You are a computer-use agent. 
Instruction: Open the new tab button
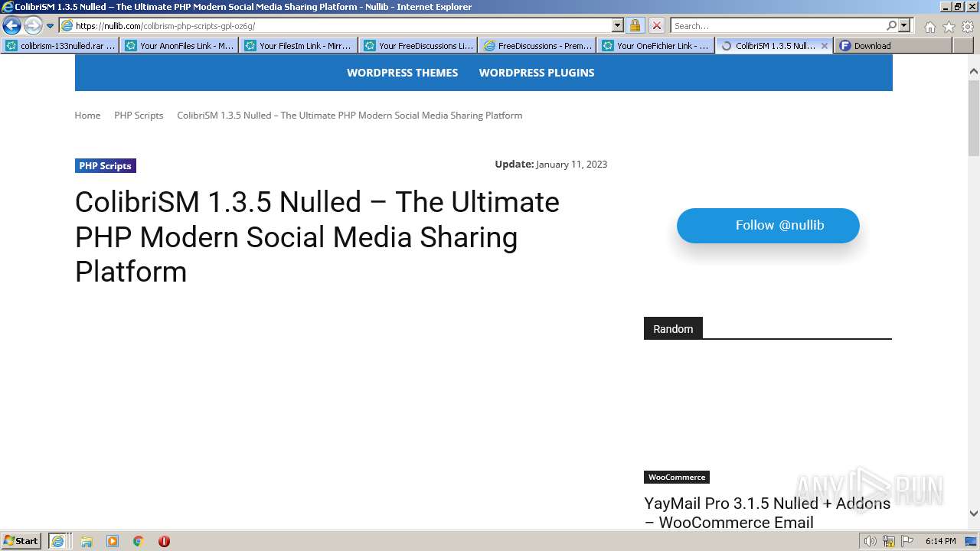pyautogui.click(x=962, y=46)
